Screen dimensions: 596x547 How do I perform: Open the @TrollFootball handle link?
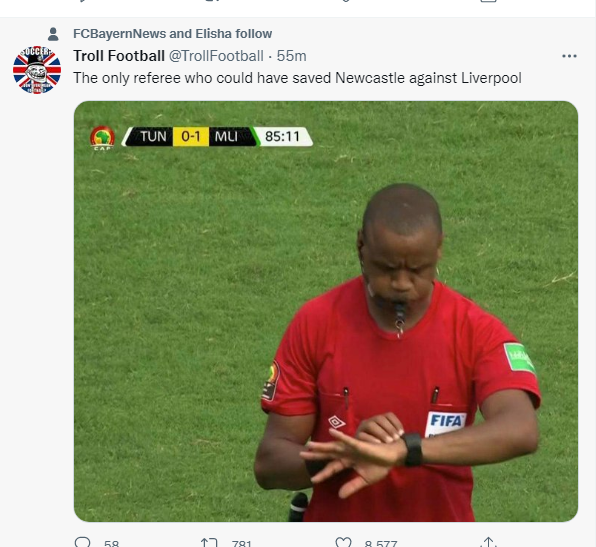coord(216,56)
